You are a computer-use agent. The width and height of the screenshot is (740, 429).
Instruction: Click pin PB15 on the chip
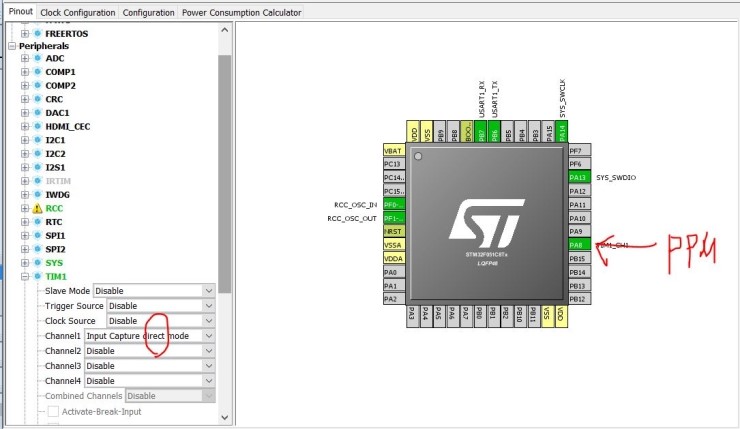tap(579, 259)
